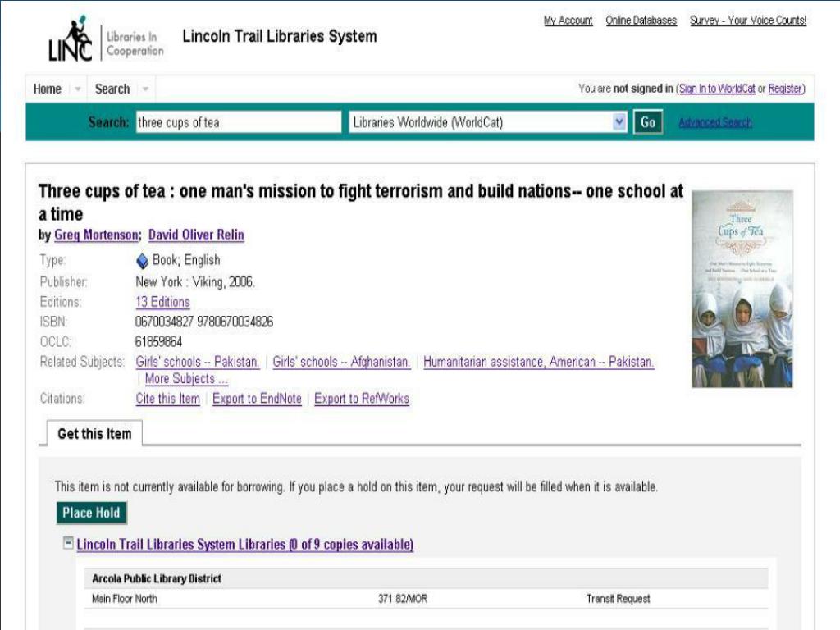Open Humanitarian assistance, American -- Pakistan subject
The width and height of the screenshot is (840, 630).
click(538, 362)
